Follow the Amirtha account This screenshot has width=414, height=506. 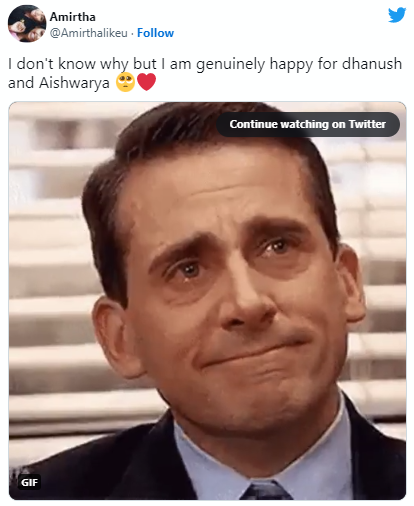coord(155,33)
